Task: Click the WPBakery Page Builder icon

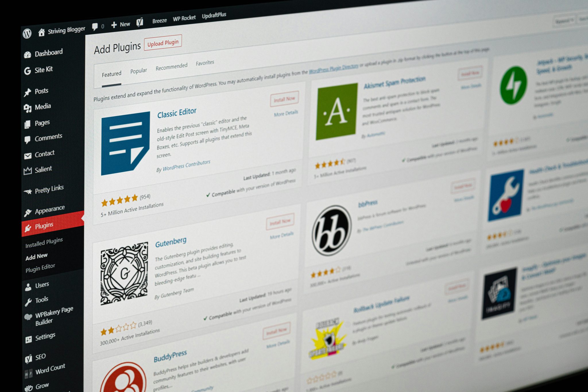Action: (27, 315)
